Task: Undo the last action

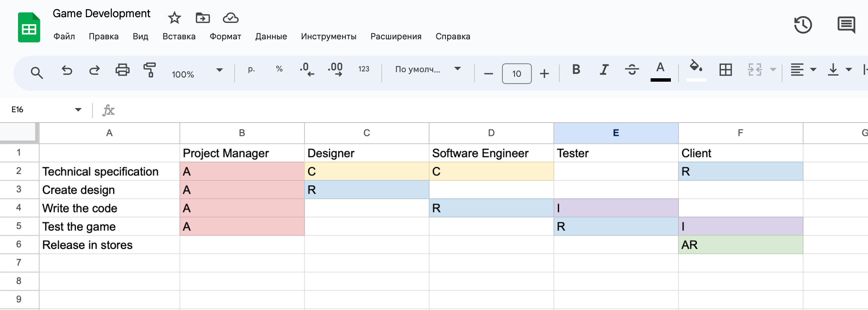Action: [67, 71]
